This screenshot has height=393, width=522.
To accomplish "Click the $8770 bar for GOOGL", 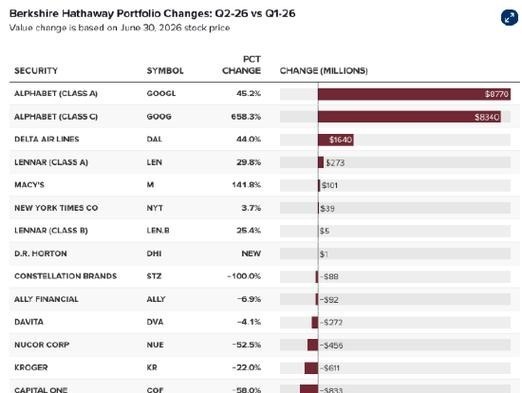I will 414,94.
